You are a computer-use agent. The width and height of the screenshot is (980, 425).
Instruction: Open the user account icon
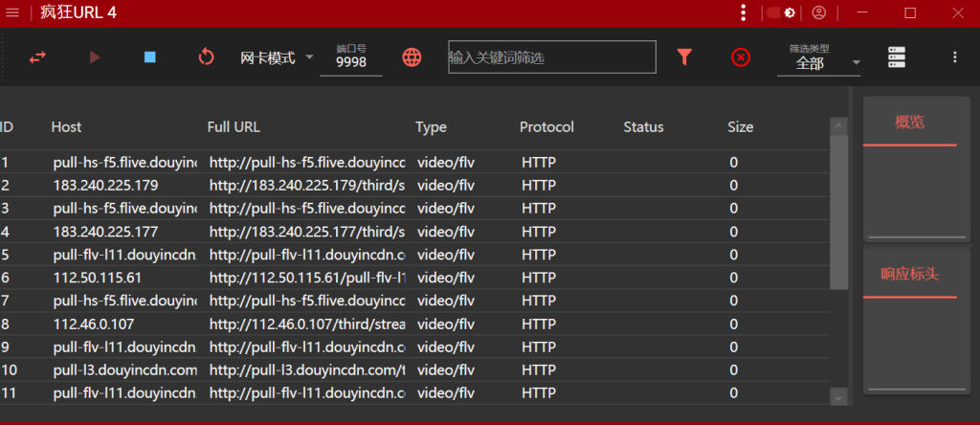819,13
